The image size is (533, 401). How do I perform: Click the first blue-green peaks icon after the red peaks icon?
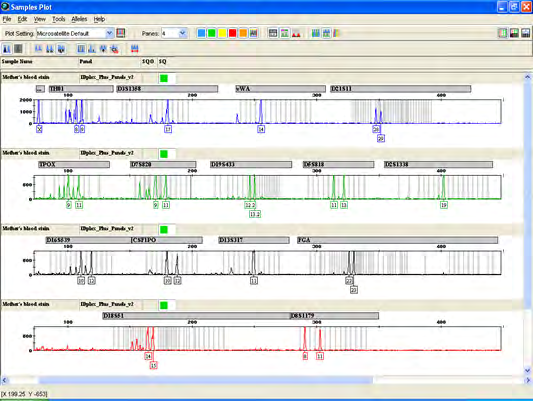(x=316, y=33)
